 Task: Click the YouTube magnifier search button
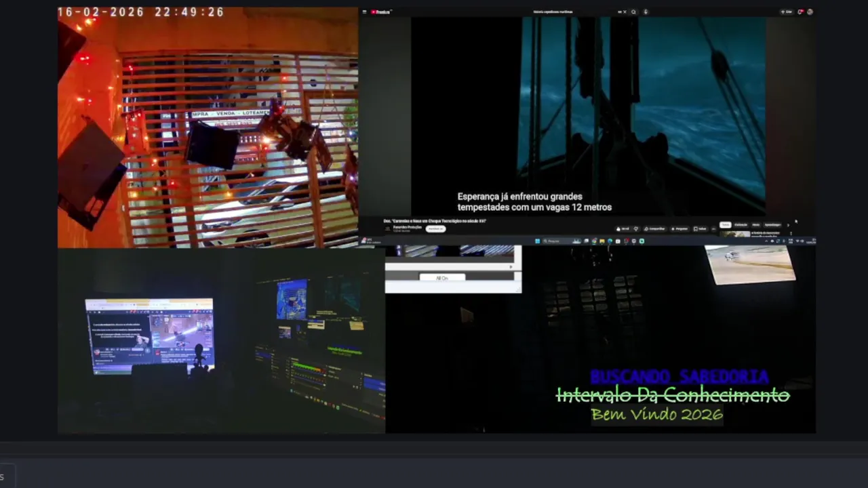pyautogui.click(x=633, y=12)
